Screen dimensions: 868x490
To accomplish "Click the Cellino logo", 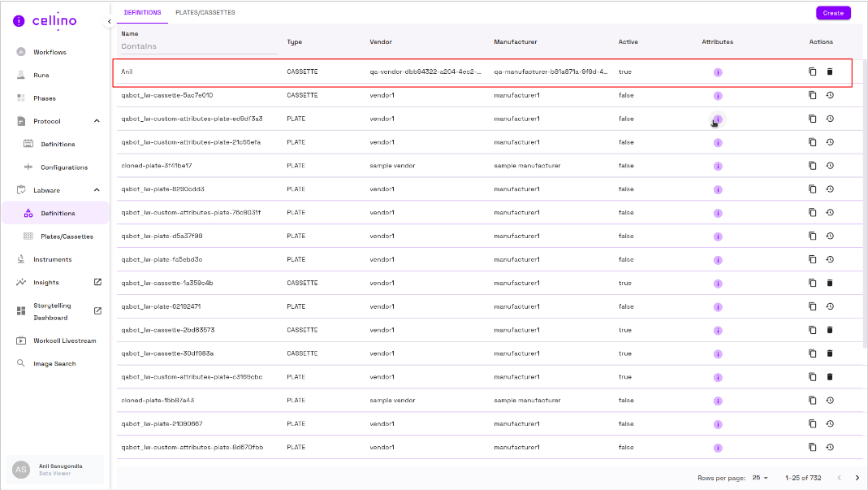I will coord(45,21).
